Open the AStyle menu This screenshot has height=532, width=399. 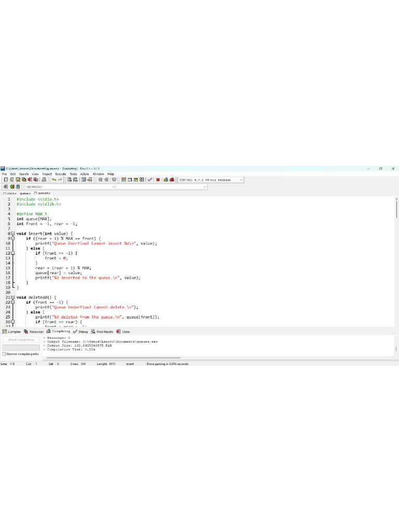tap(85, 174)
